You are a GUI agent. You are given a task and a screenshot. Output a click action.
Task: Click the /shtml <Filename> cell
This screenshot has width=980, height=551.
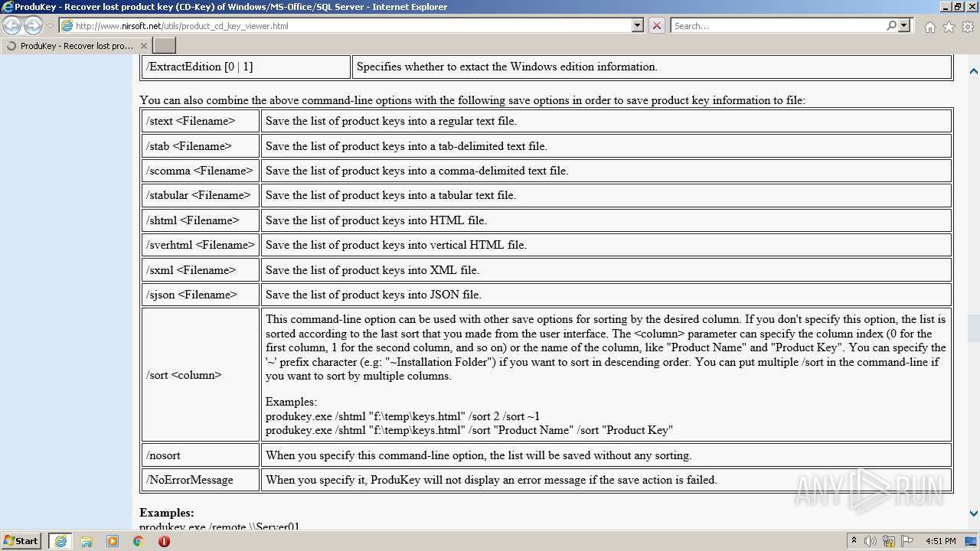click(201, 220)
